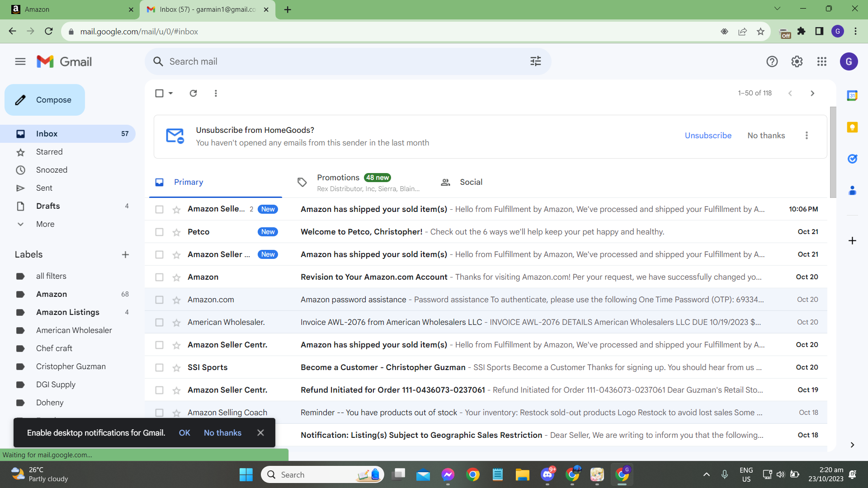Open File Explorer from the taskbar

pyautogui.click(x=522, y=474)
